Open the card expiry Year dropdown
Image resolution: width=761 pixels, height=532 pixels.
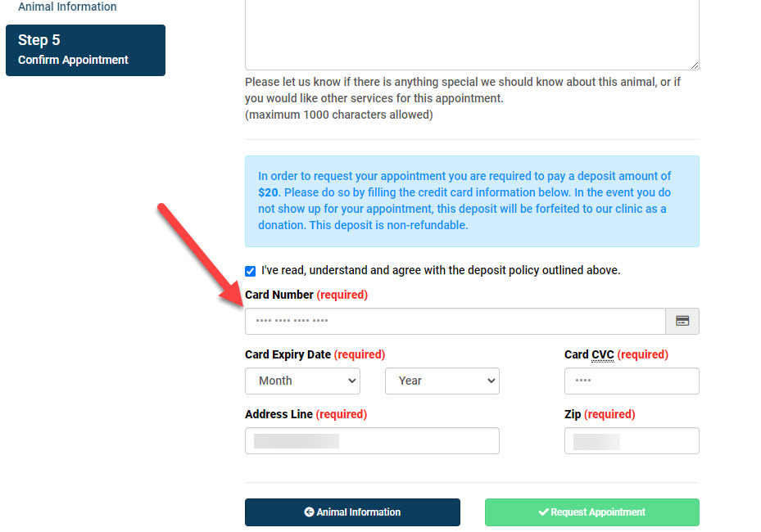[442, 381]
